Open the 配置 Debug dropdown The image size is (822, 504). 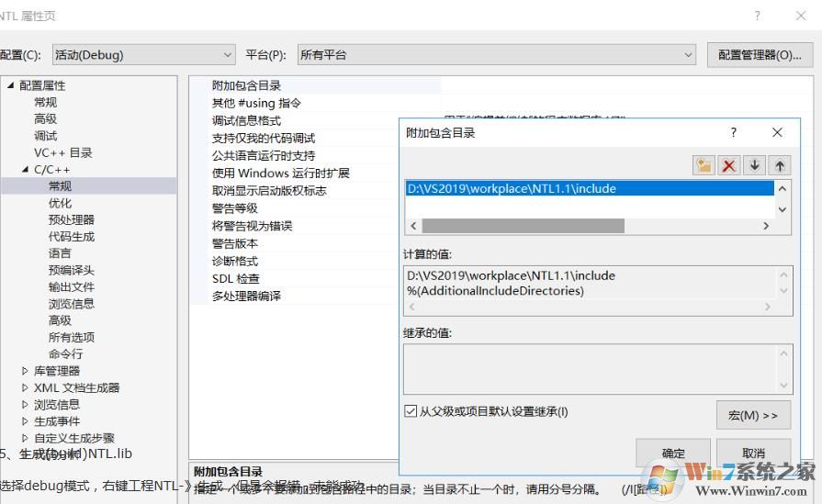[x=142, y=55]
